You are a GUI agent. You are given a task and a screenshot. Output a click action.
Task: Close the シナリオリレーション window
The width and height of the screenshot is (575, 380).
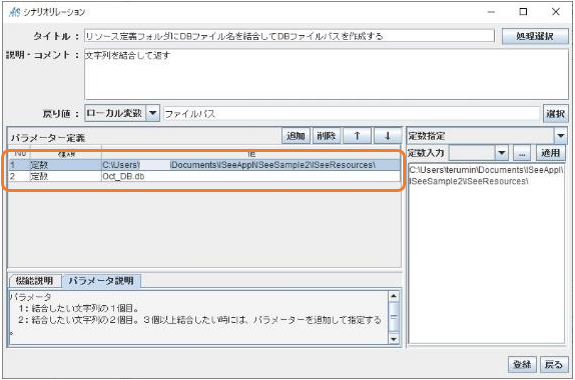(556, 12)
